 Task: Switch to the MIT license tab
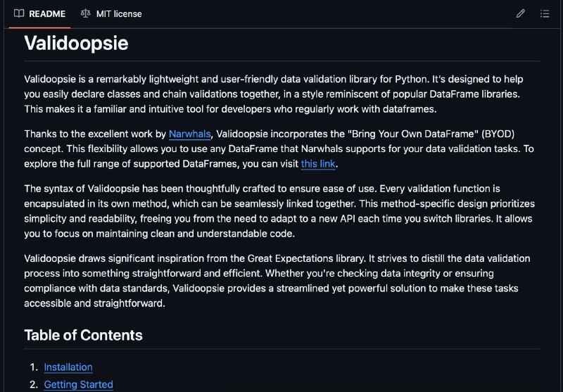[x=111, y=13]
